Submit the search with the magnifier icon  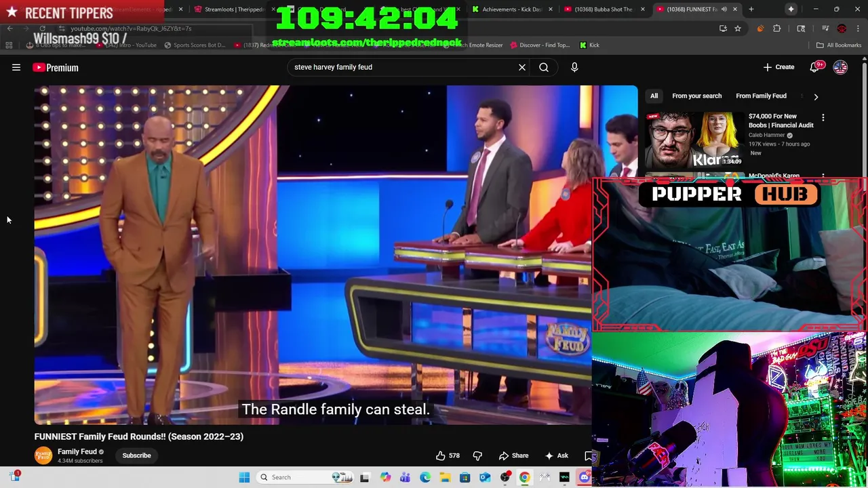click(544, 67)
